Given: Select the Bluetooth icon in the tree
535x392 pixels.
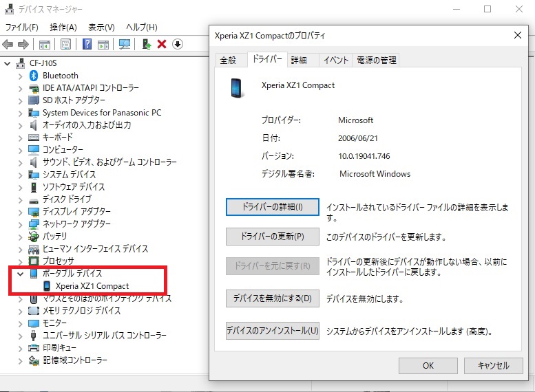Looking at the screenshot, I should coord(34,76).
